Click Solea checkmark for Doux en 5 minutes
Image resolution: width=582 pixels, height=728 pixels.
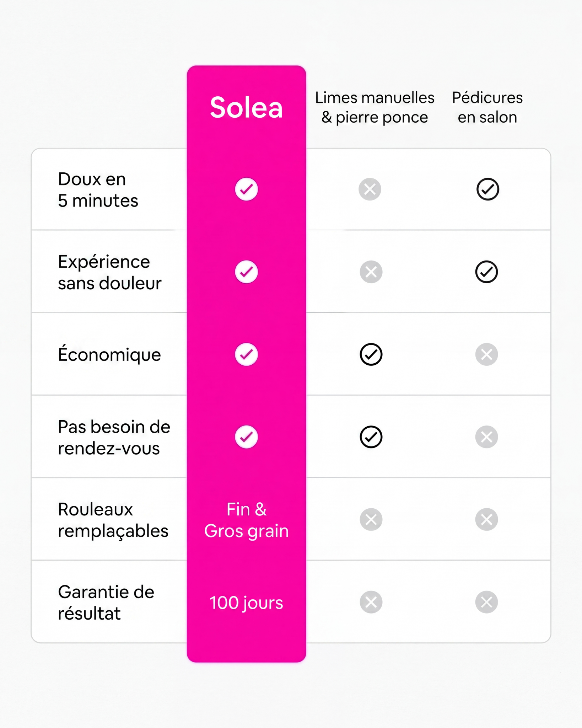point(246,189)
